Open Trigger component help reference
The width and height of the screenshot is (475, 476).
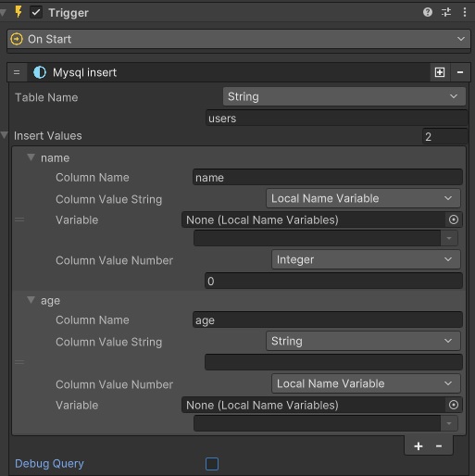428,12
